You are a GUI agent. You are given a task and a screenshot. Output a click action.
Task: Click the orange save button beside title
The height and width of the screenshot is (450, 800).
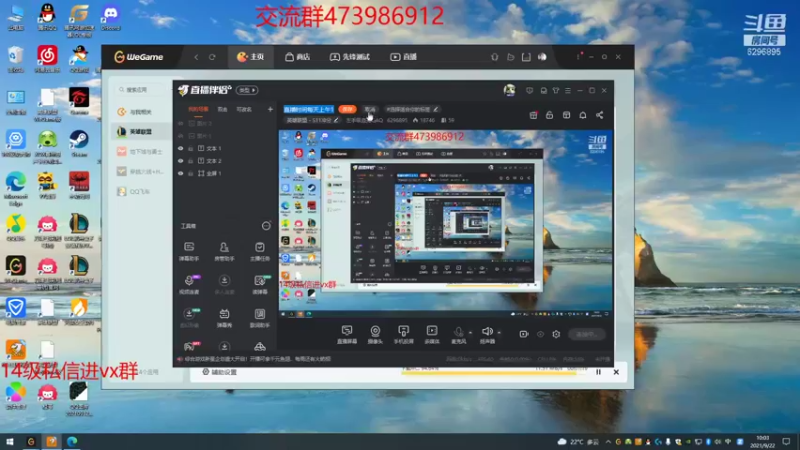(x=347, y=109)
